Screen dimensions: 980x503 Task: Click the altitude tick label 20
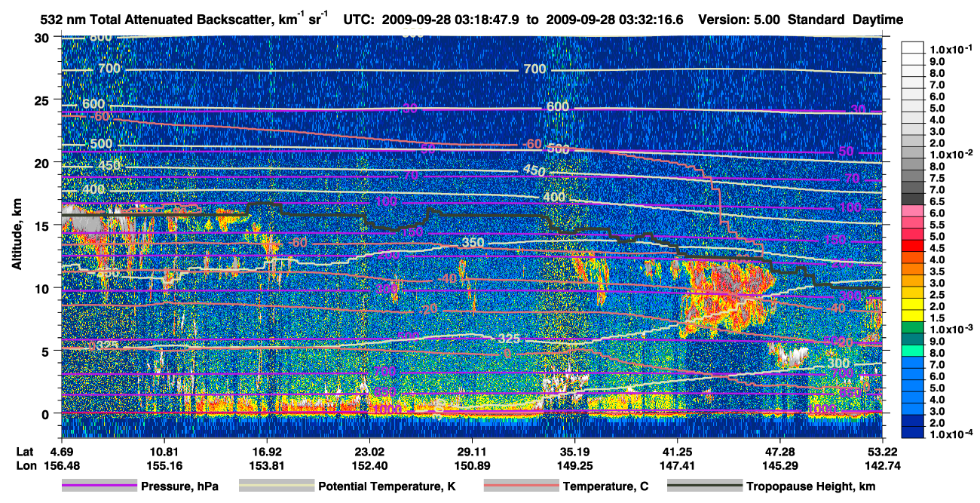tap(44, 163)
